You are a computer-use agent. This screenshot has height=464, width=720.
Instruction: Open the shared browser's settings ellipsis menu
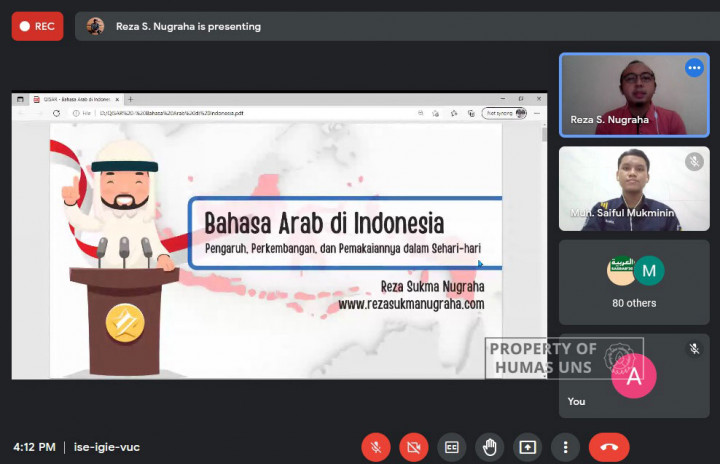537,113
